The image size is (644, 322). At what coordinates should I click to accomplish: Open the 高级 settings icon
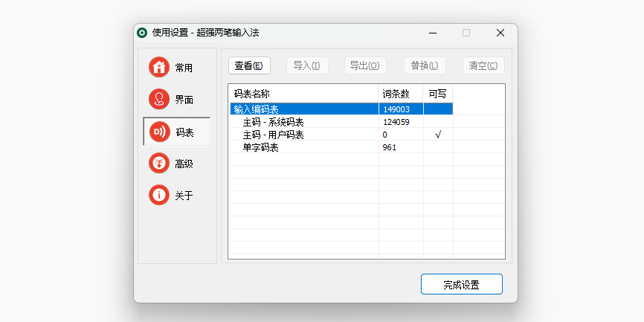pos(158,163)
